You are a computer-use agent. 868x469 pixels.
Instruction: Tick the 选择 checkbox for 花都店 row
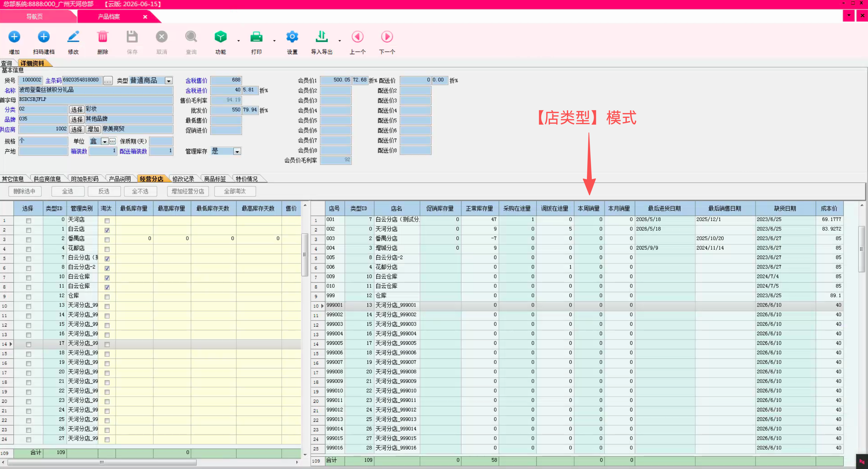[x=29, y=249]
